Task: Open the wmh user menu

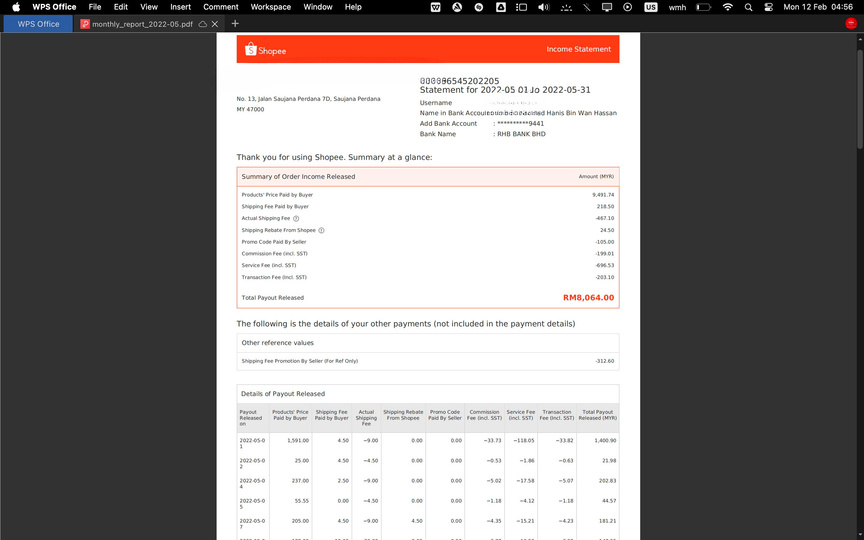Action: pos(677,7)
